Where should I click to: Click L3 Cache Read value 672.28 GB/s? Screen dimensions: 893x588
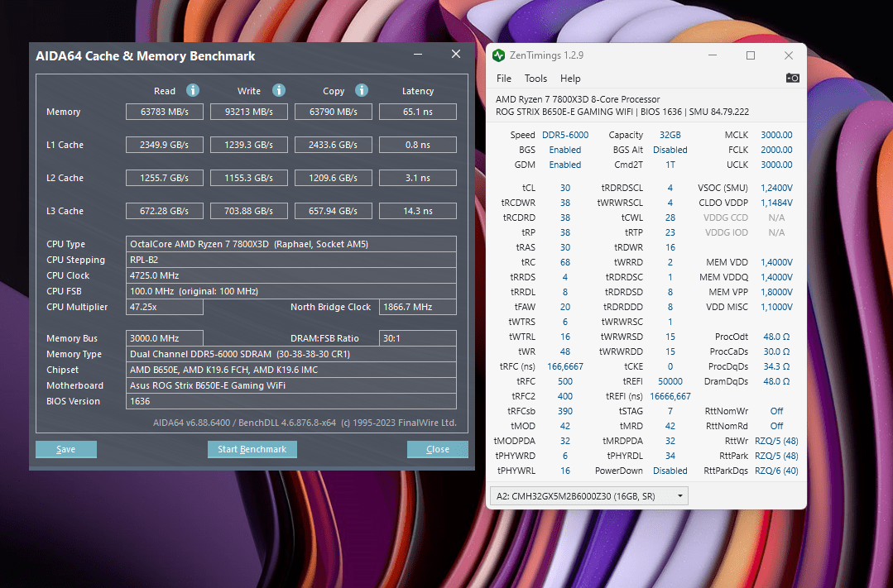[165, 211]
